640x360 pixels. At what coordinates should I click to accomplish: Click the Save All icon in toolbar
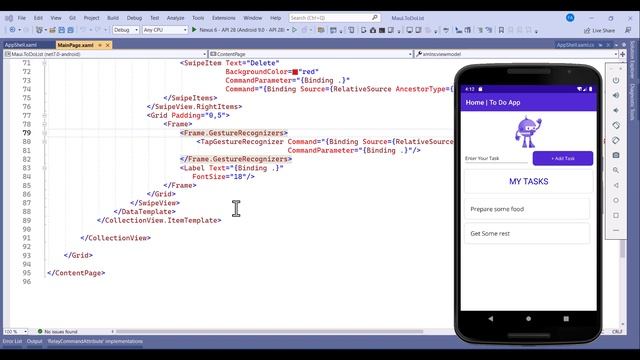[70, 30]
